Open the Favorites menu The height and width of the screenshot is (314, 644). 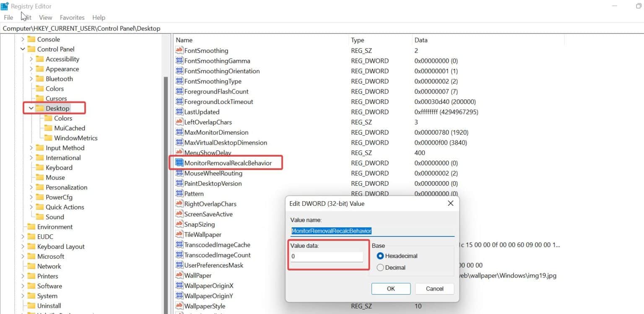[x=72, y=17]
